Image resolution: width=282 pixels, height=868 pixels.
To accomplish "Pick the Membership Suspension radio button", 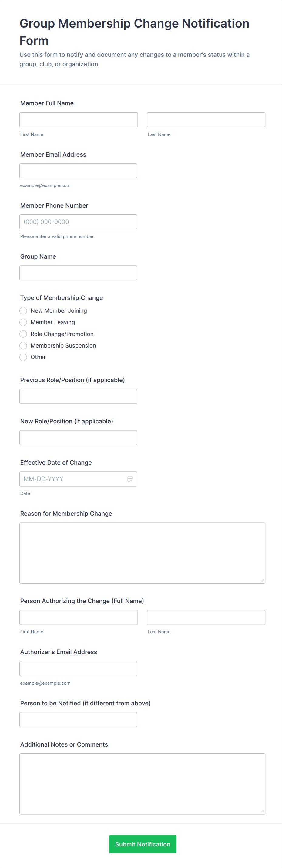I will coord(23,346).
